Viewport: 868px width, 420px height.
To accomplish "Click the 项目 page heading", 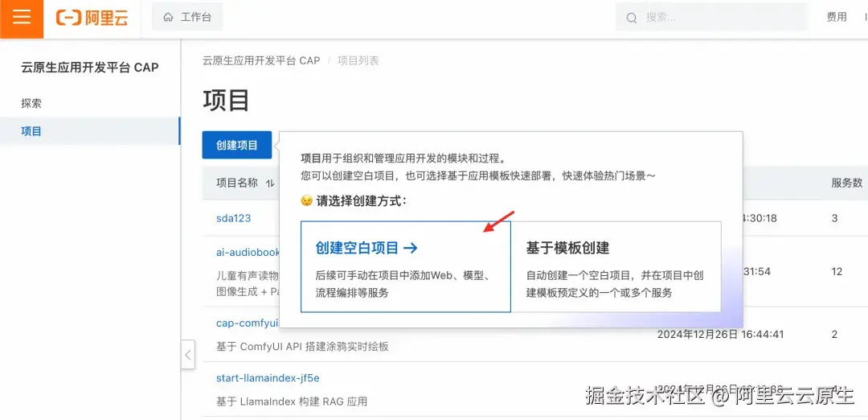I will 227,101.
